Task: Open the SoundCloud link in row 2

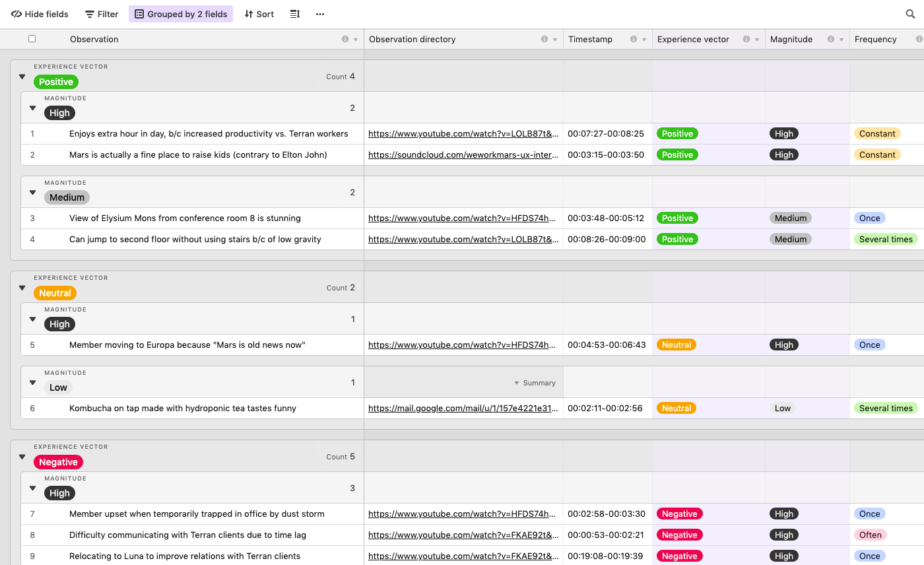Action: click(x=463, y=154)
